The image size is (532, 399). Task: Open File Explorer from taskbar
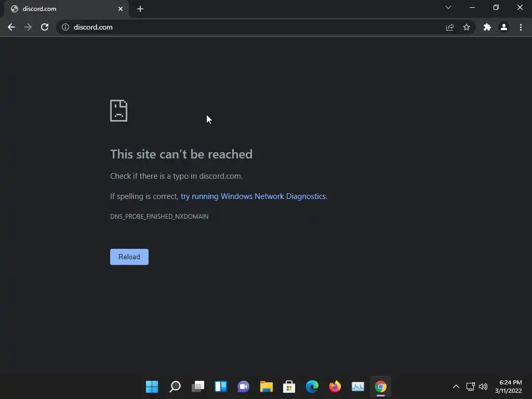pyautogui.click(x=267, y=387)
